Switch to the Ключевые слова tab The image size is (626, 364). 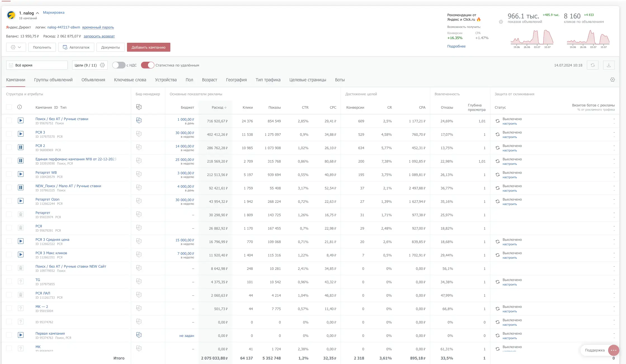(130, 80)
